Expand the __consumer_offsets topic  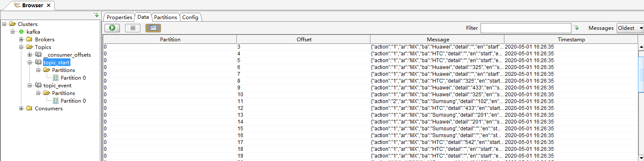(29, 55)
